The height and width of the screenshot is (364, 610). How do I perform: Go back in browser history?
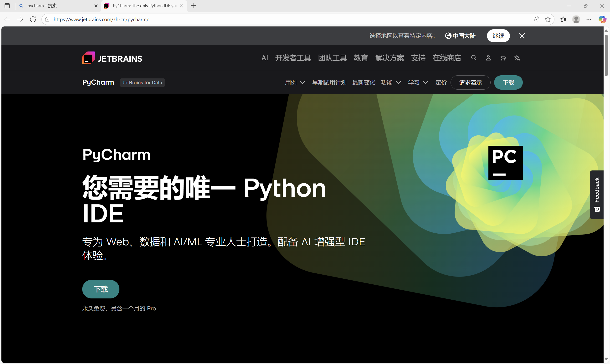click(7, 19)
